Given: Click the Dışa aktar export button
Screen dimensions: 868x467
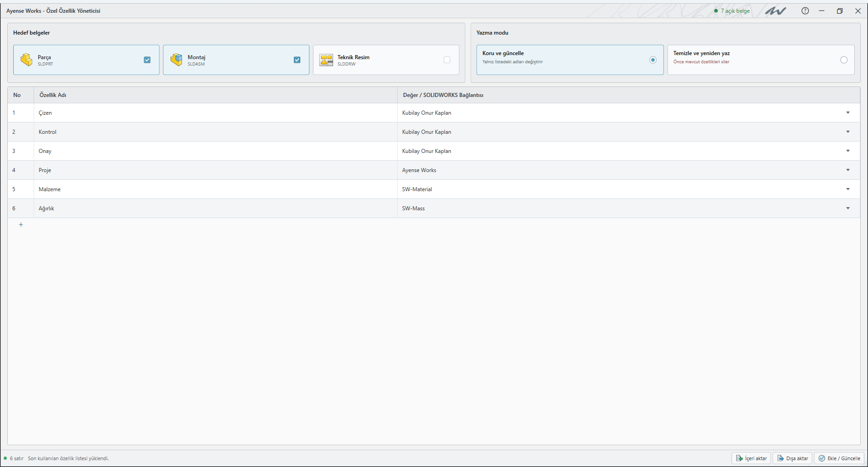Looking at the screenshot, I should tap(792, 458).
